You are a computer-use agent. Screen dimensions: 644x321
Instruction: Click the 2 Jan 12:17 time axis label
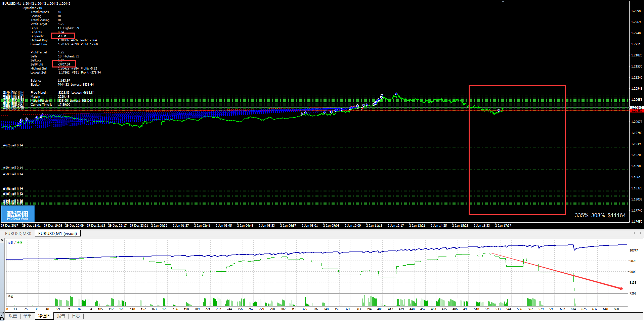(x=395, y=226)
